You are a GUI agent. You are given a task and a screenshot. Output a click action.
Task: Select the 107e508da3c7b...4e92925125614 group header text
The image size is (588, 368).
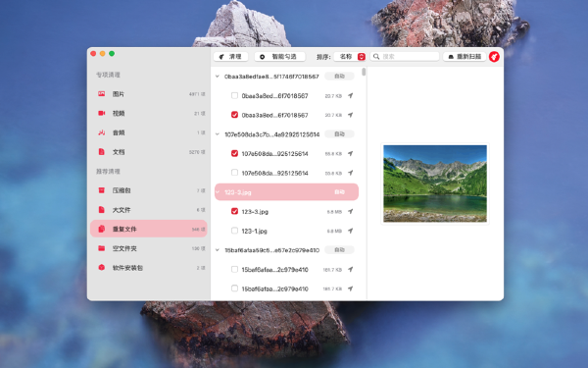[271, 134]
